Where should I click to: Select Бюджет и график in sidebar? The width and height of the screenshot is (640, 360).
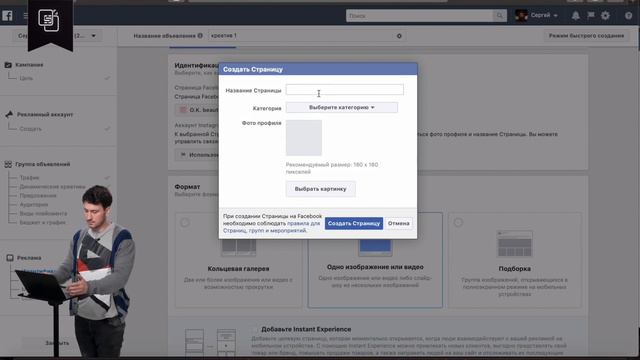click(x=42, y=222)
